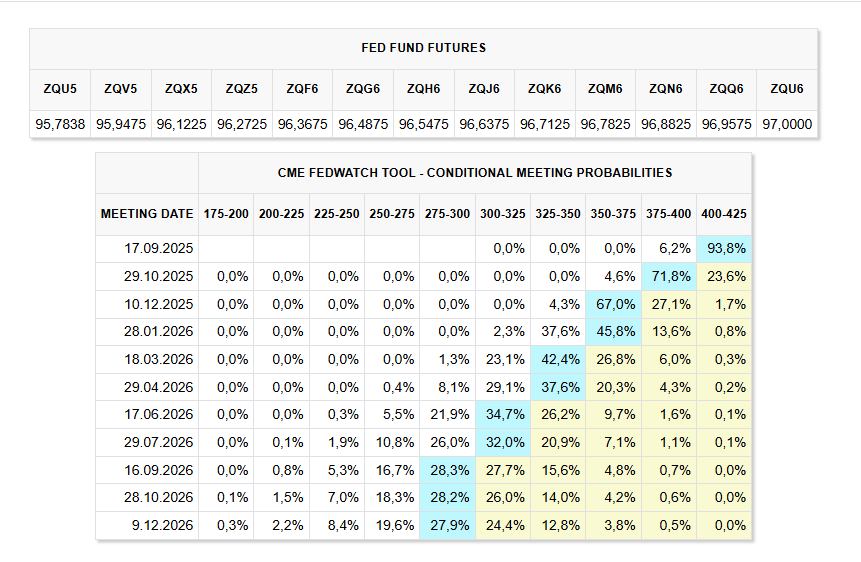Select the highlighted 71,8% probability cell
Screen dimensions: 861x562
[668, 276]
